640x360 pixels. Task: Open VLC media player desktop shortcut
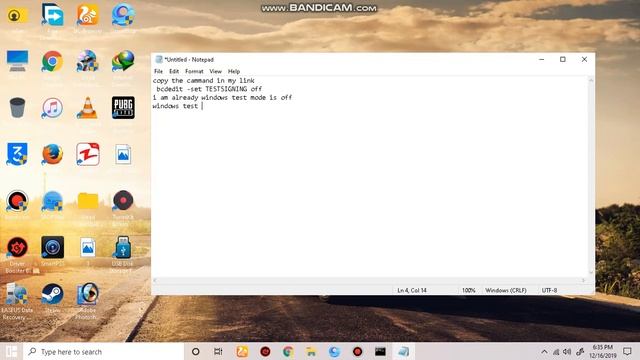87,108
